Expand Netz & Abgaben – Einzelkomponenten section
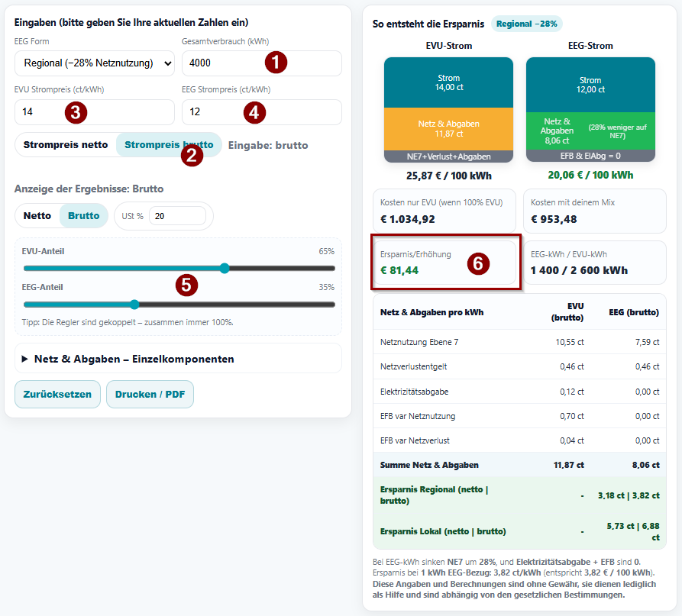682x616 pixels. coord(134,359)
